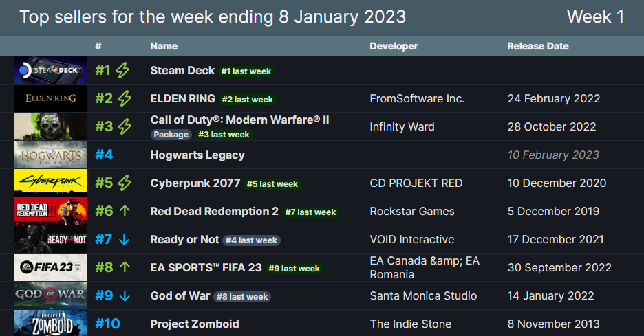Open the ELDEN RING game link

pos(182,99)
